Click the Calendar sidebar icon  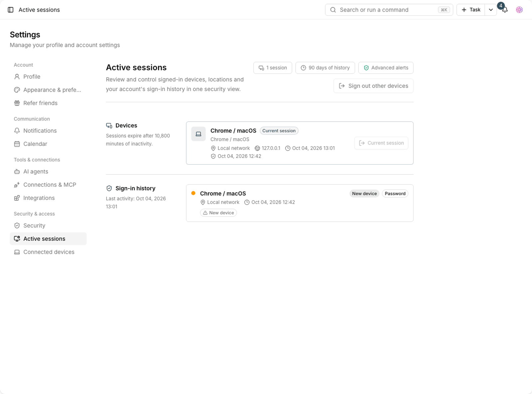click(x=17, y=144)
